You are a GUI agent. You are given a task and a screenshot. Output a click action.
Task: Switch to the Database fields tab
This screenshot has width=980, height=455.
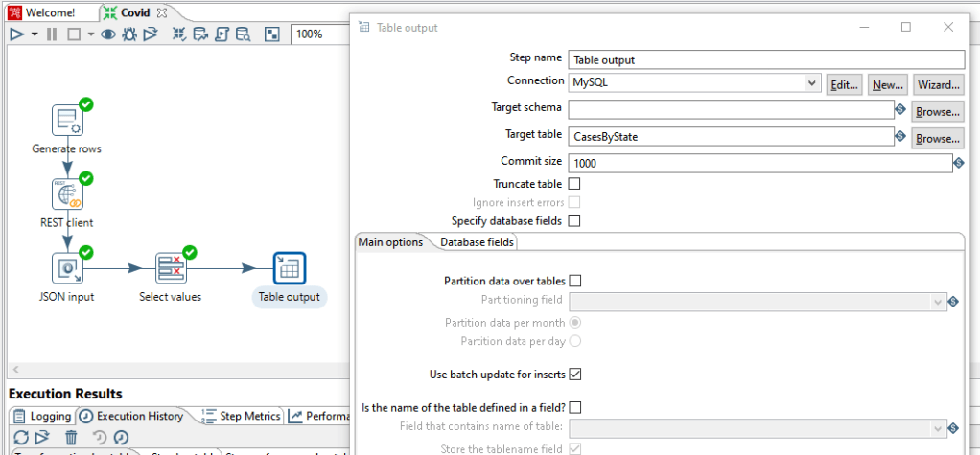477,242
